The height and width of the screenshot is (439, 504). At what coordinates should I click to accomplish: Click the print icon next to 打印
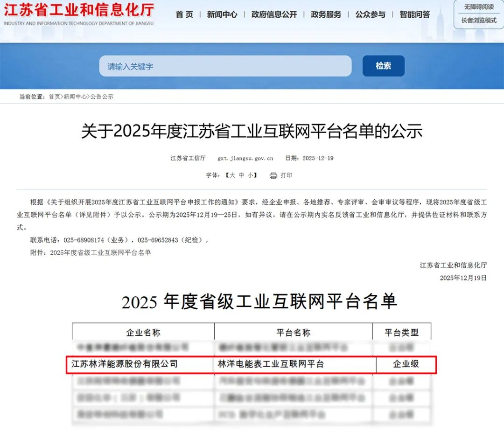coord(273,176)
